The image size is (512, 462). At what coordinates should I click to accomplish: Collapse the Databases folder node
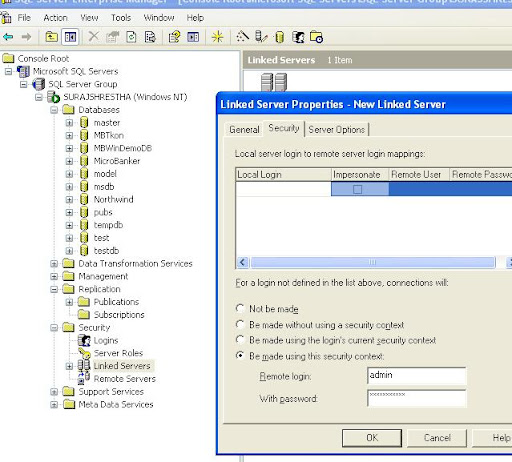point(54,110)
